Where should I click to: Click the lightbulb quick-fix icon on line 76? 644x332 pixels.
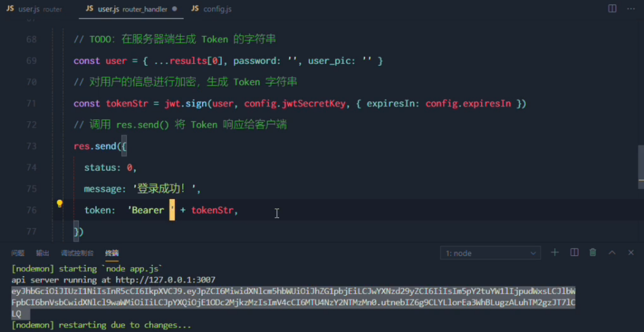tap(60, 204)
